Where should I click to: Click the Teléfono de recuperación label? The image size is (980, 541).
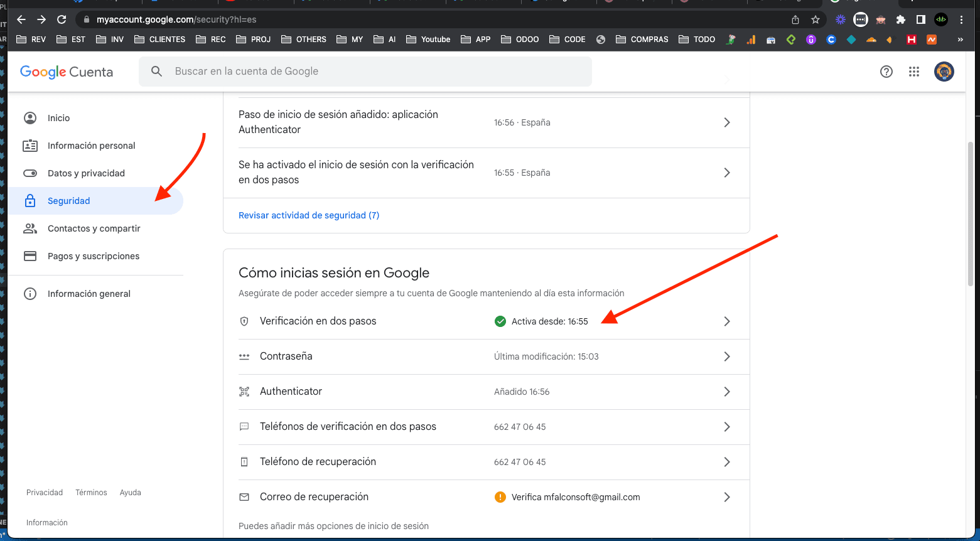318,462
